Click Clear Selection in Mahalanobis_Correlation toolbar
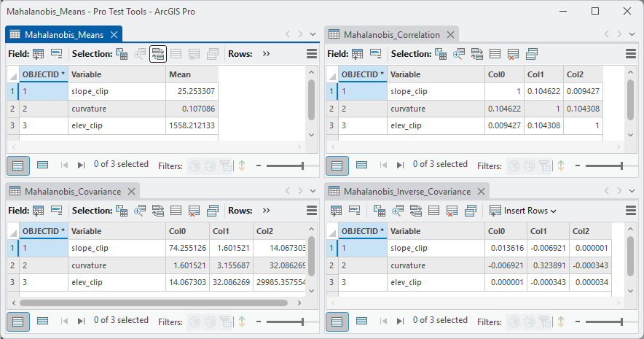Screen dimensions: 644x339 [495, 54]
